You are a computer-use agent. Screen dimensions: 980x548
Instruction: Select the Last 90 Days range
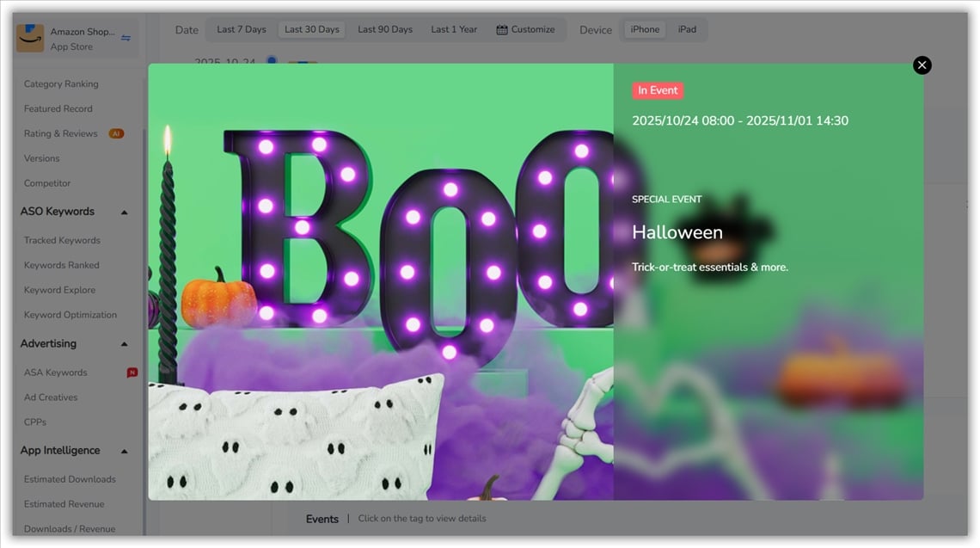[384, 29]
